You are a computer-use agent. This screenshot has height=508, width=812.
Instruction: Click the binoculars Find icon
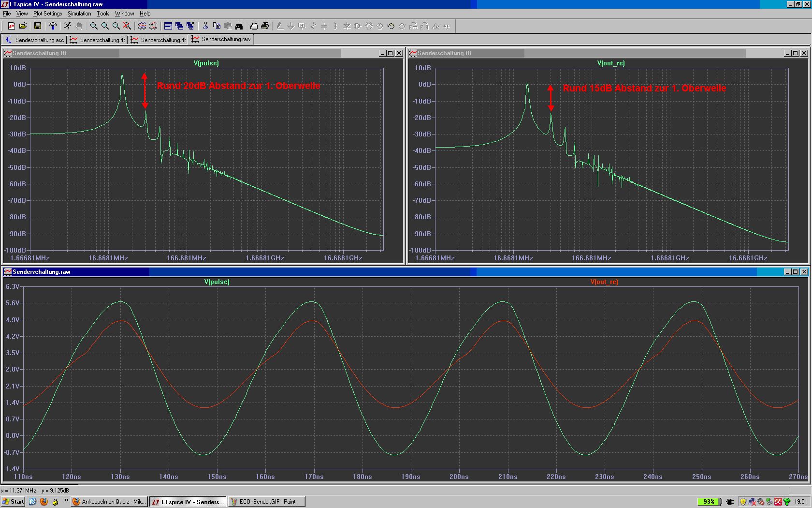tap(239, 26)
